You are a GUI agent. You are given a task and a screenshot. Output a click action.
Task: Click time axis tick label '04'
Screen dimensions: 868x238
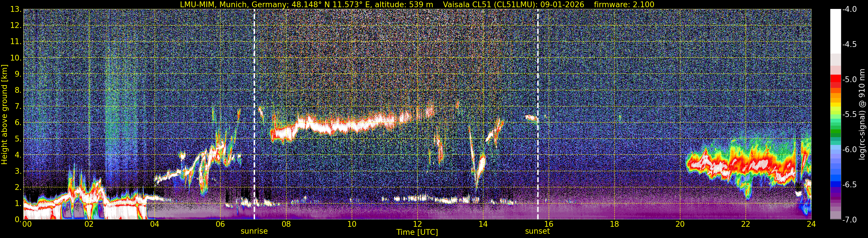click(x=154, y=224)
